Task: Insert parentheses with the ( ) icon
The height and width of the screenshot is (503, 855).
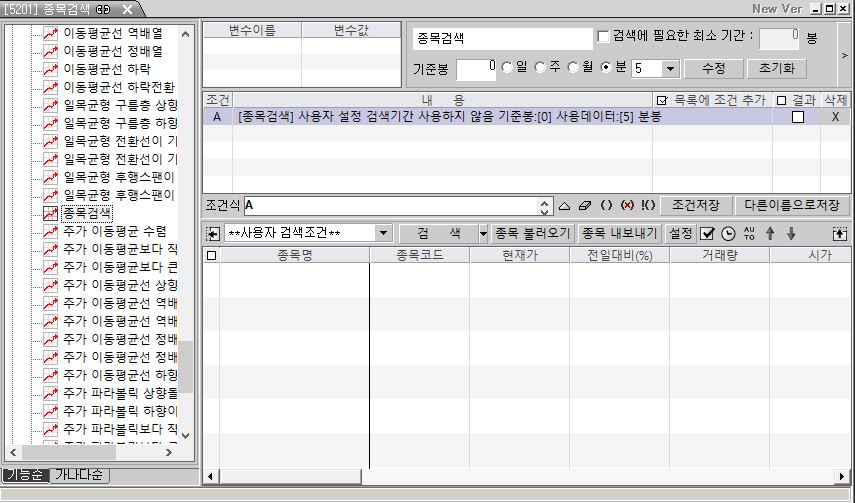Action: coord(606,206)
